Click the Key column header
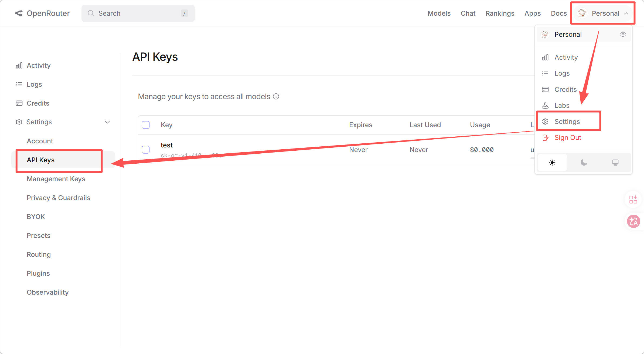This screenshot has width=644, height=354. (166, 125)
